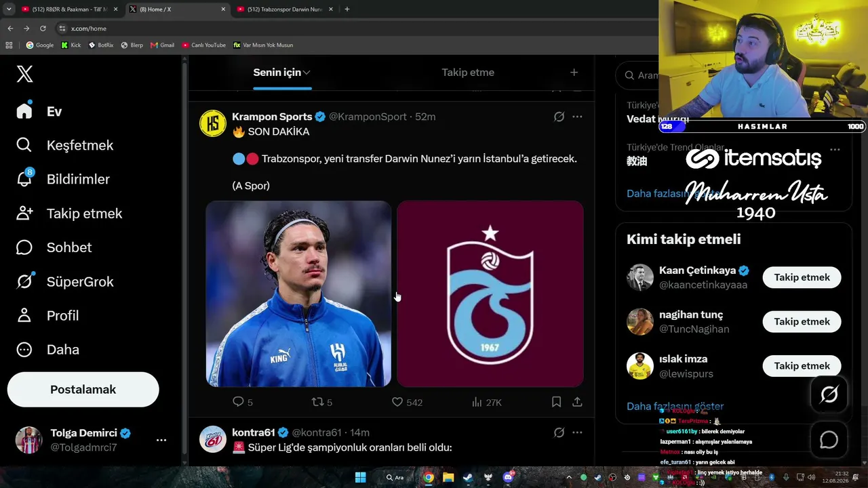Viewport: 868px width, 488px height.
Task: Open Tolga Demirci account menu dots
Action: click(x=161, y=440)
